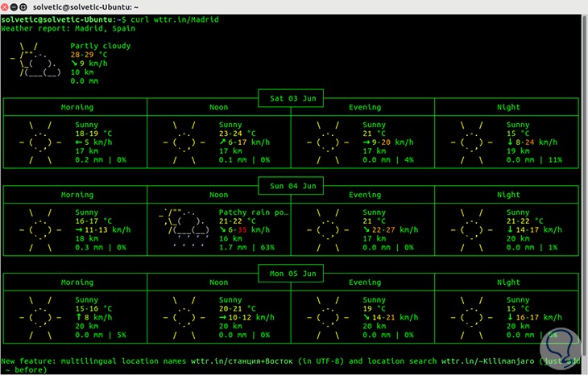Click the window title solvetic@solvetic-Ubuntu: ~

click(85, 7)
